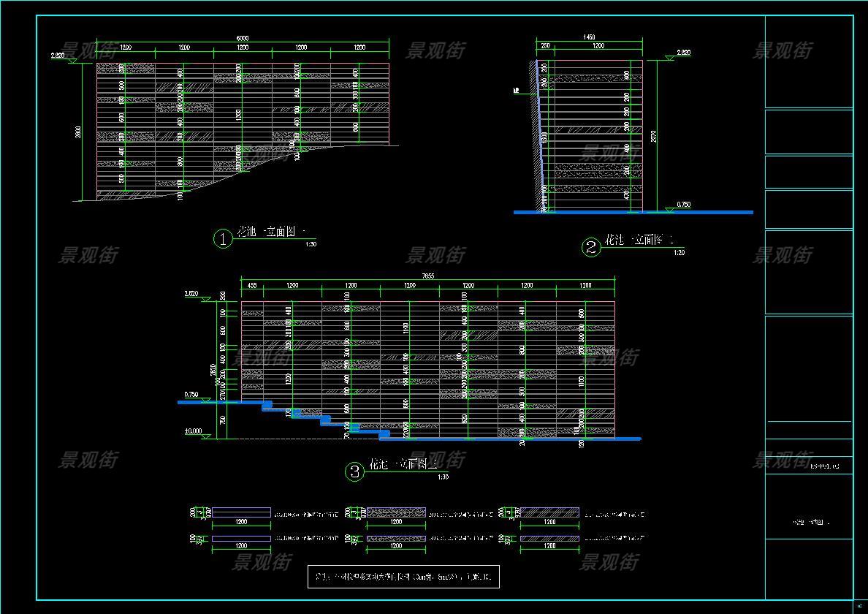Pick the 250 dimension above elevation 2
This screenshot has width=868, height=614.
[x=545, y=46]
